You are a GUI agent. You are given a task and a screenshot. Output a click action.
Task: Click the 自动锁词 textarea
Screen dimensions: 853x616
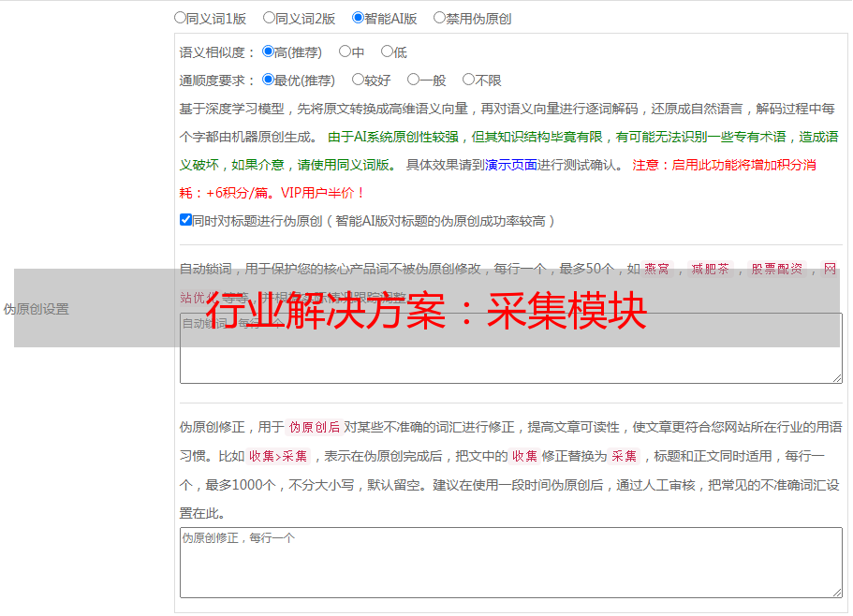(511, 348)
